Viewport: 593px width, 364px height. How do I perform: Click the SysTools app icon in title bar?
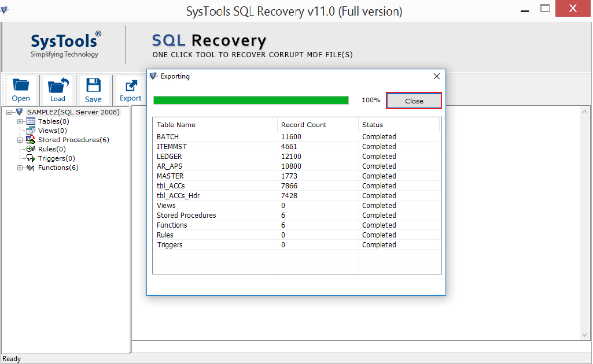click(x=4, y=10)
